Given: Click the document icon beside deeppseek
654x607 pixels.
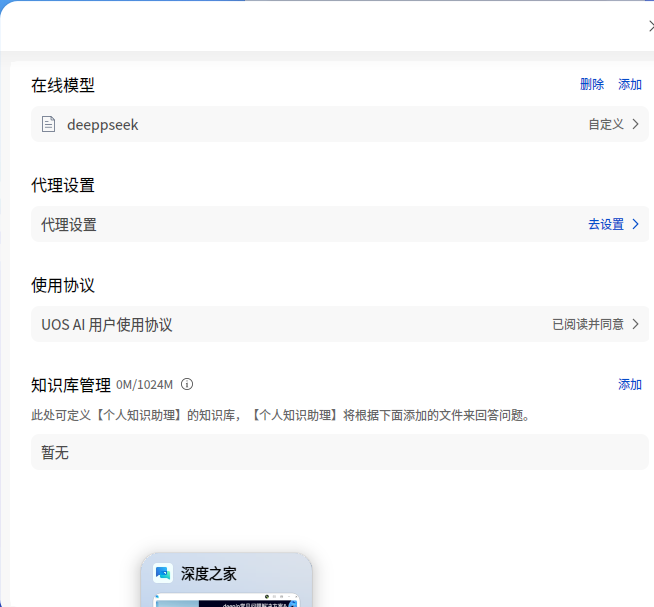Looking at the screenshot, I should [48, 124].
